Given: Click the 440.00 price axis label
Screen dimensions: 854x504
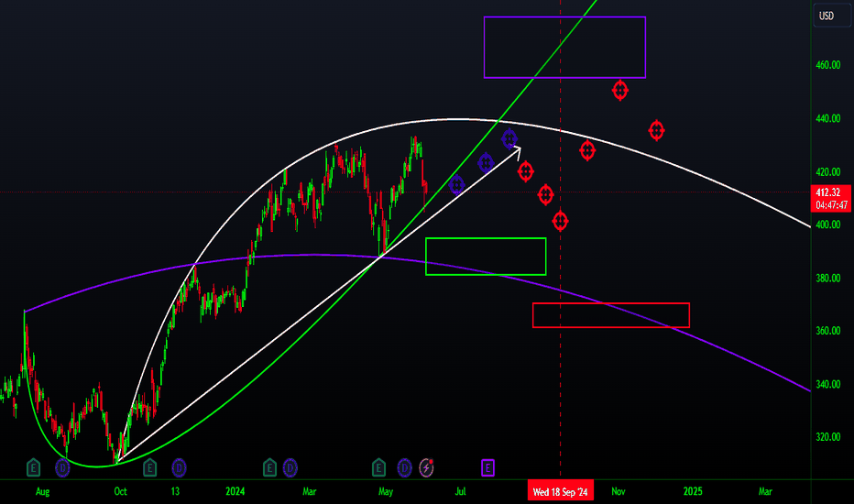Looking at the screenshot, I should tap(827, 118).
